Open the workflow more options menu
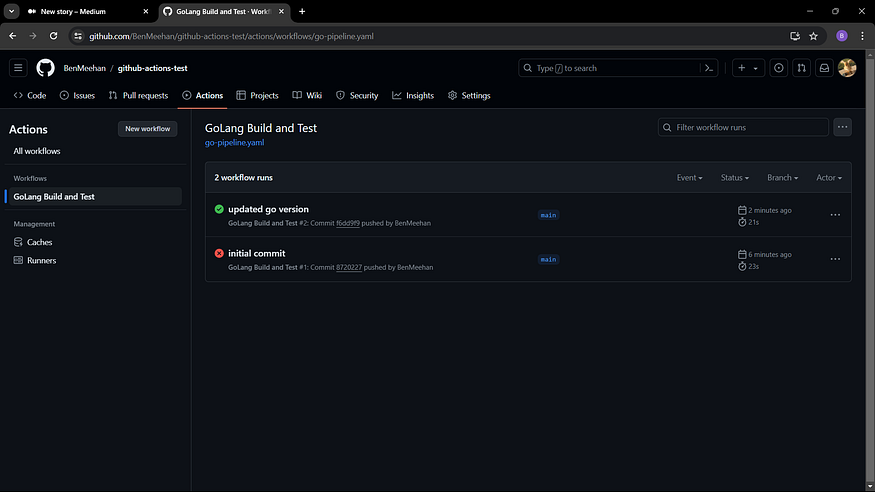 pos(843,127)
